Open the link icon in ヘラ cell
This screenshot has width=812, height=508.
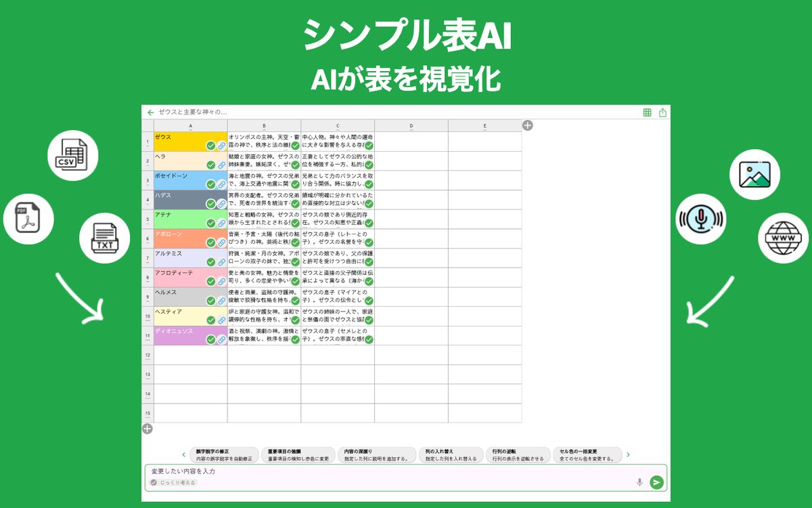(x=221, y=165)
